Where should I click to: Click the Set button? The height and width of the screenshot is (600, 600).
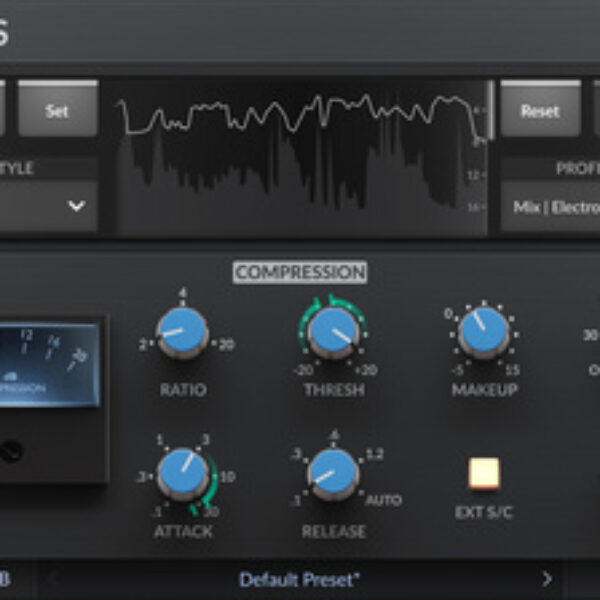58,108
